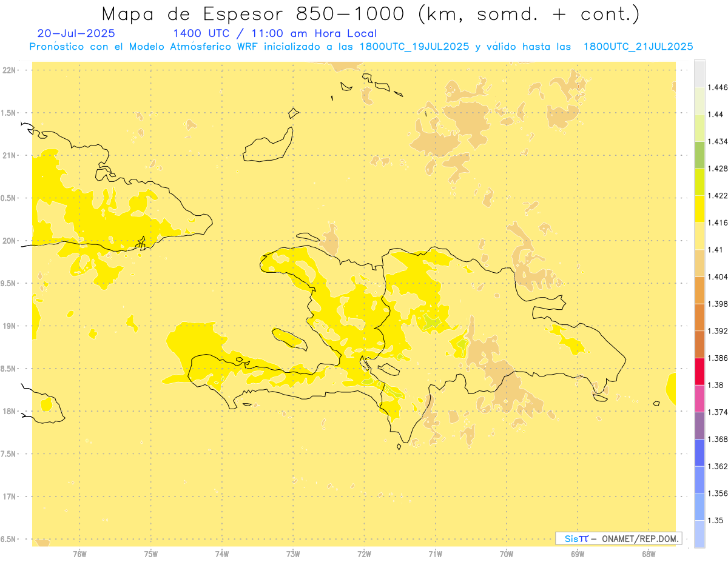
Task: Click the legend value '1.35'
Action: (x=715, y=520)
